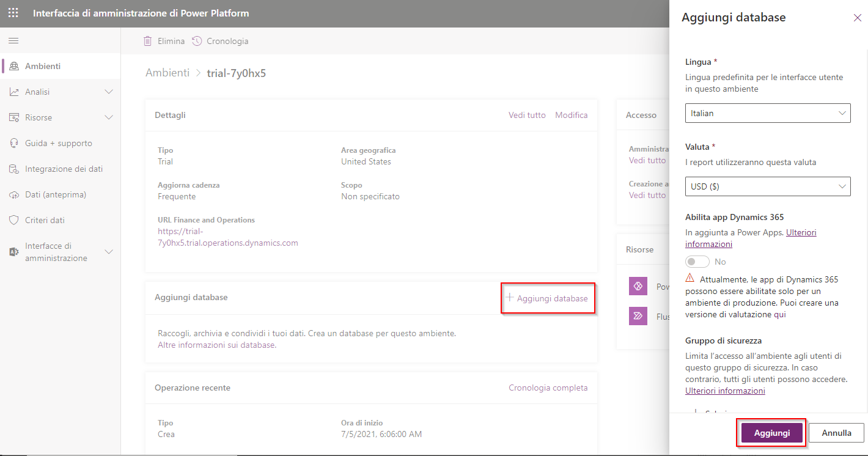Viewport: 868px width, 456px height.
Task: Open the app launcher waffle icon
Action: [x=13, y=13]
